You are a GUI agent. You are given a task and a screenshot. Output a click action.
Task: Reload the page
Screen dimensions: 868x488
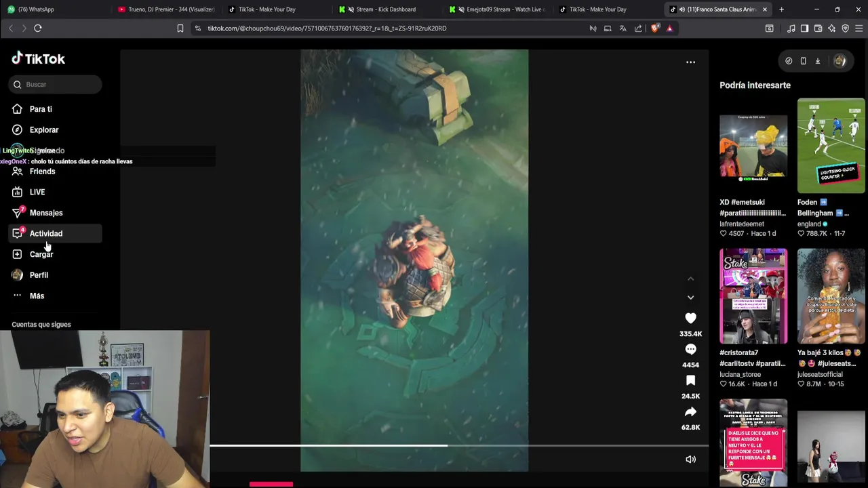[x=38, y=28]
